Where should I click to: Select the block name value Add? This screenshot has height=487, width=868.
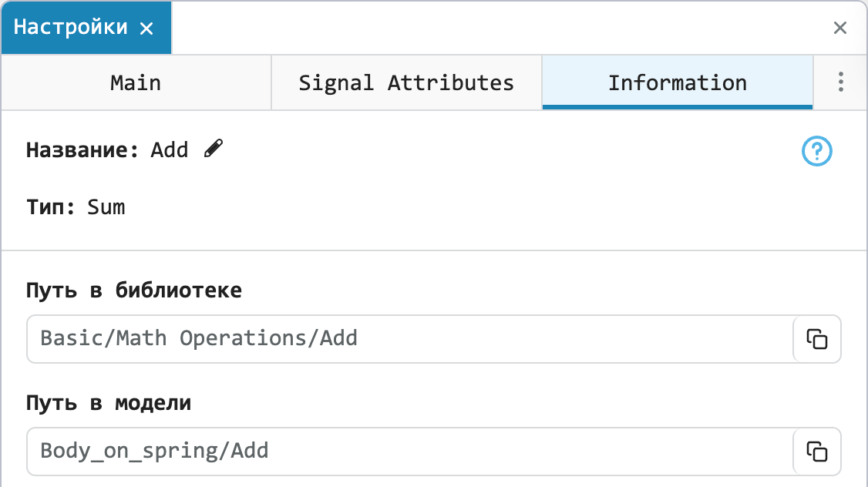[170, 150]
